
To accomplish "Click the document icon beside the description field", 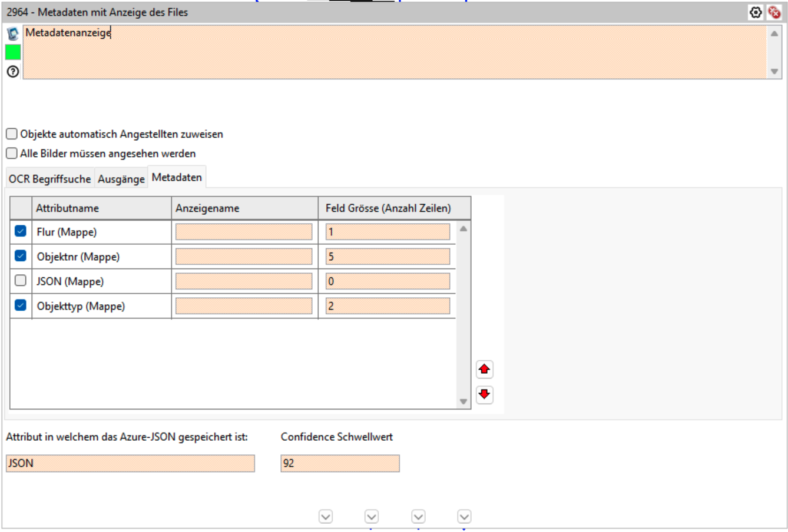I will click(x=12, y=34).
